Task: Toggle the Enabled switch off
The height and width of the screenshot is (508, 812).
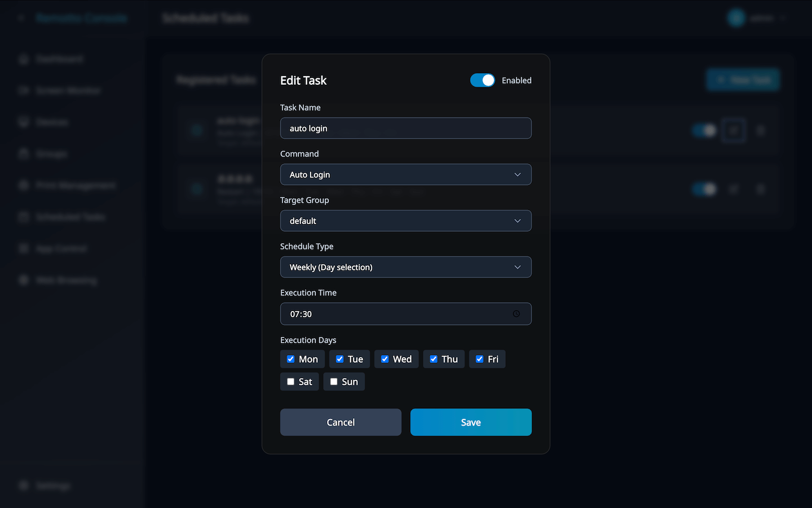Action: (x=482, y=80)
